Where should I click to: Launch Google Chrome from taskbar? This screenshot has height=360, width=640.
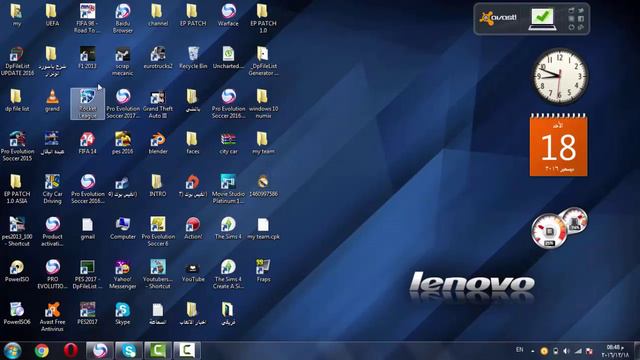[42, 351]
